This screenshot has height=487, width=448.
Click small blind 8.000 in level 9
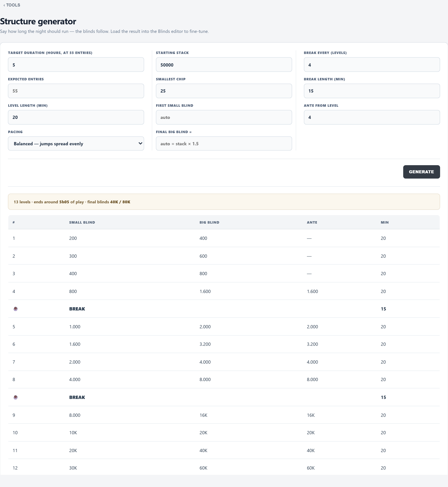pyautogui.click(x=74, y=415)
